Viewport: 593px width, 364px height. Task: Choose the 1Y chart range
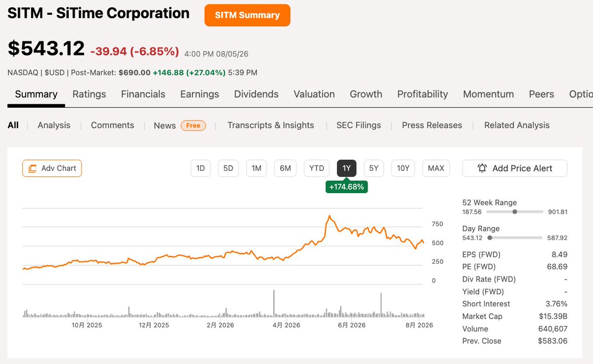[347, 168]
